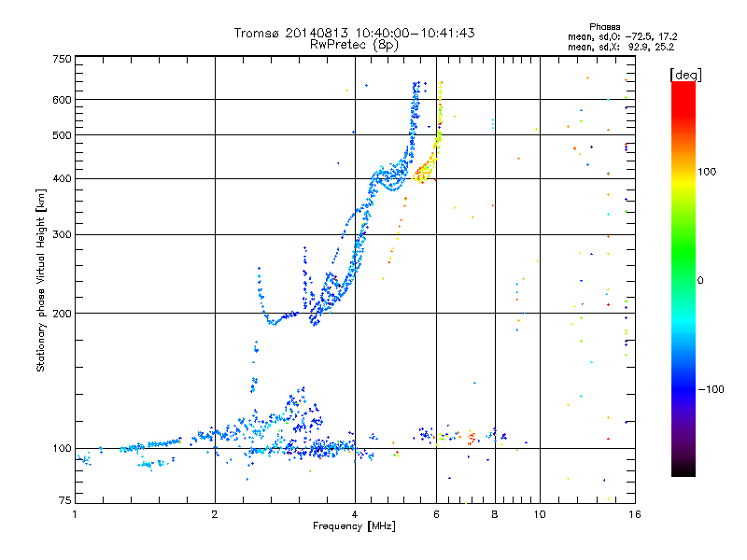Click the colorbar tick label '100'
This screenshot has height=560, width=747.
click(x=707, y=172)
